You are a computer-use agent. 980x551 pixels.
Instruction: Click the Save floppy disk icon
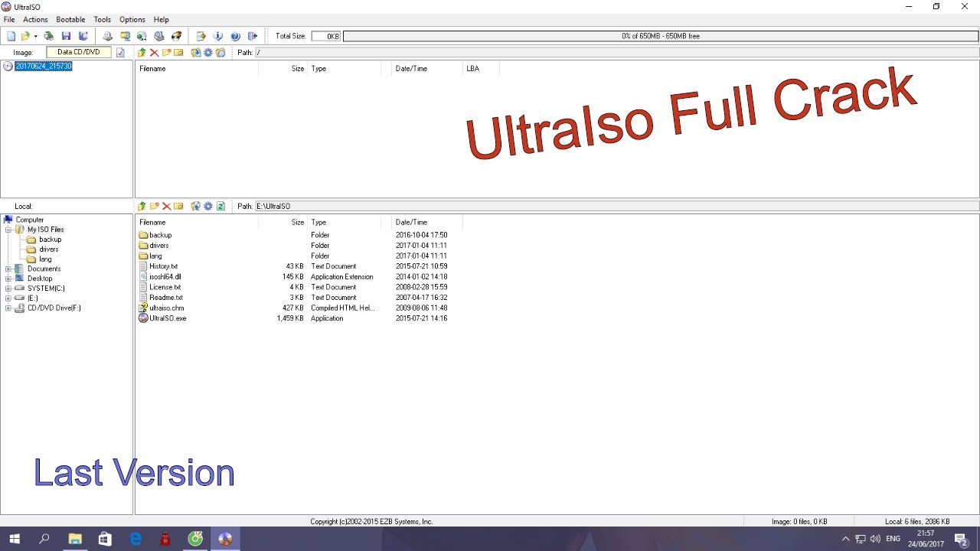click(x=66, y=36)
